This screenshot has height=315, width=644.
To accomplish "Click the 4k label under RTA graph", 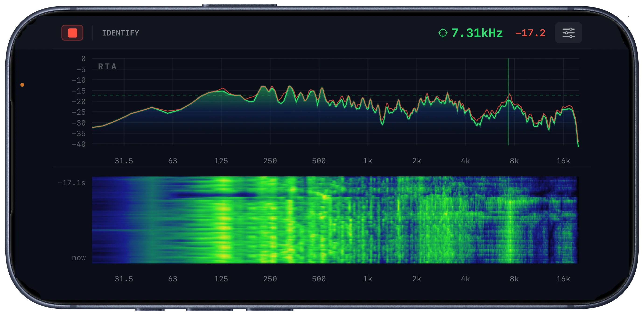I will coord(465,161).
